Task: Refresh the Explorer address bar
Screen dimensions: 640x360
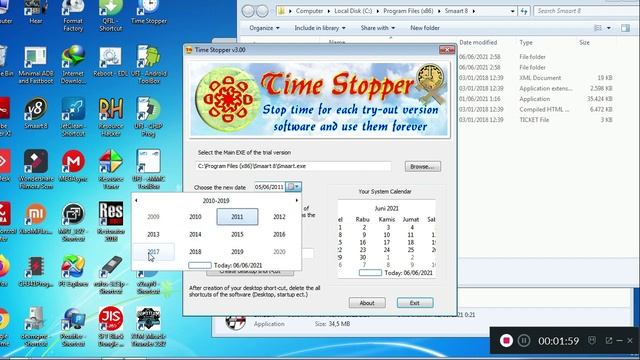Action: [524, 11]
